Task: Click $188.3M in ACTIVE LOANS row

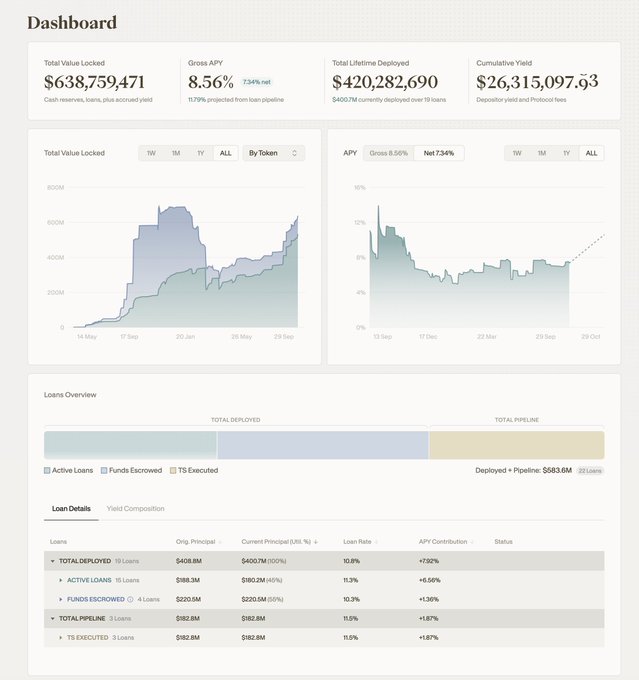Action: tap(188, 580)
